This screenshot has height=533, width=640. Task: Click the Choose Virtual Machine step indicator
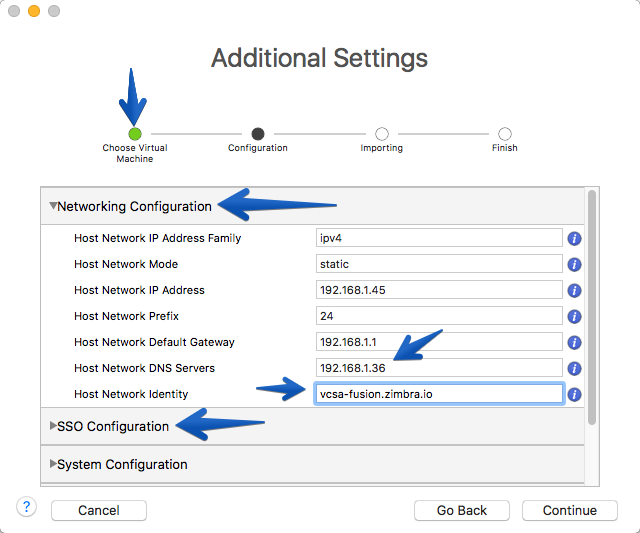[135, 134]
